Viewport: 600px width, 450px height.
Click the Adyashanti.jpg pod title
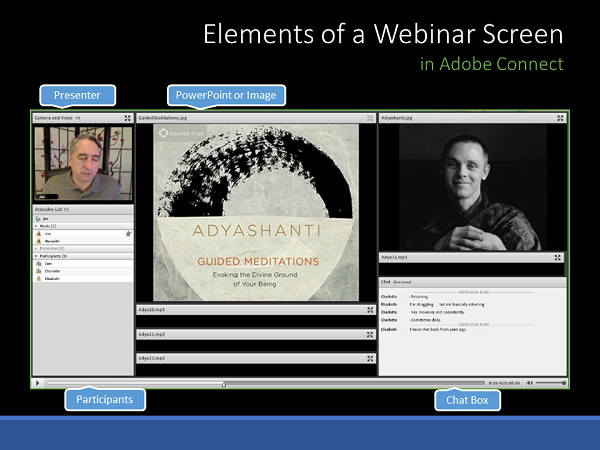[396, 118]
